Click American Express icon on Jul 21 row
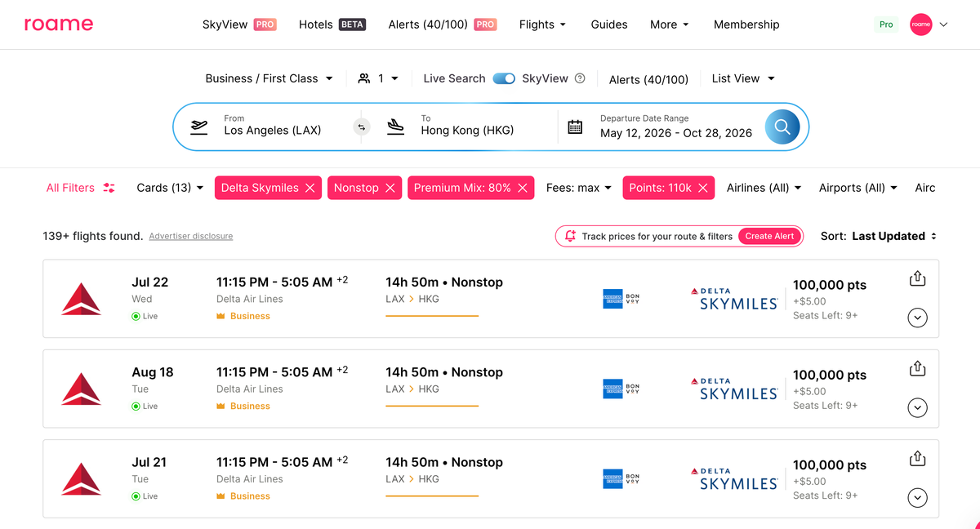Viewport: 980px width, 529px height. pyautogui.click(x=612, y=478)
